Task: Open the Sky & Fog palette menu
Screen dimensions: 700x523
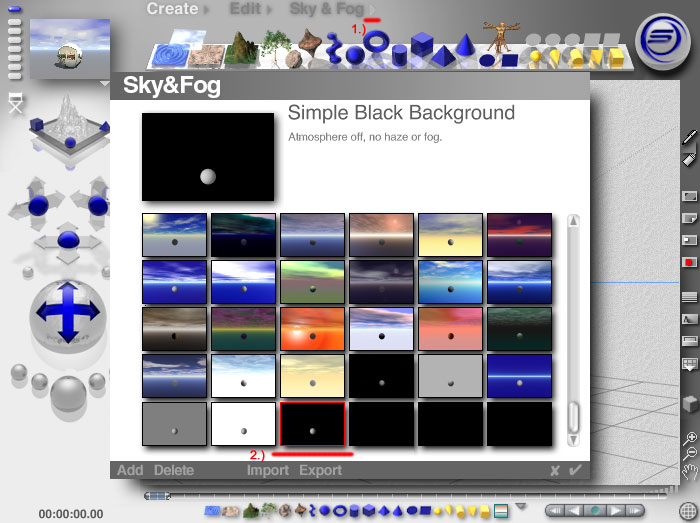Action: click(326, 9)
